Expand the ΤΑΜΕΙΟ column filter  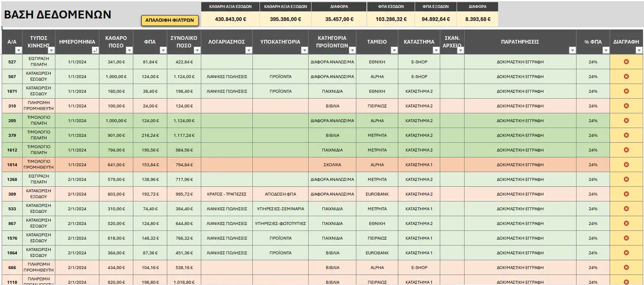(x=394, y=50)
